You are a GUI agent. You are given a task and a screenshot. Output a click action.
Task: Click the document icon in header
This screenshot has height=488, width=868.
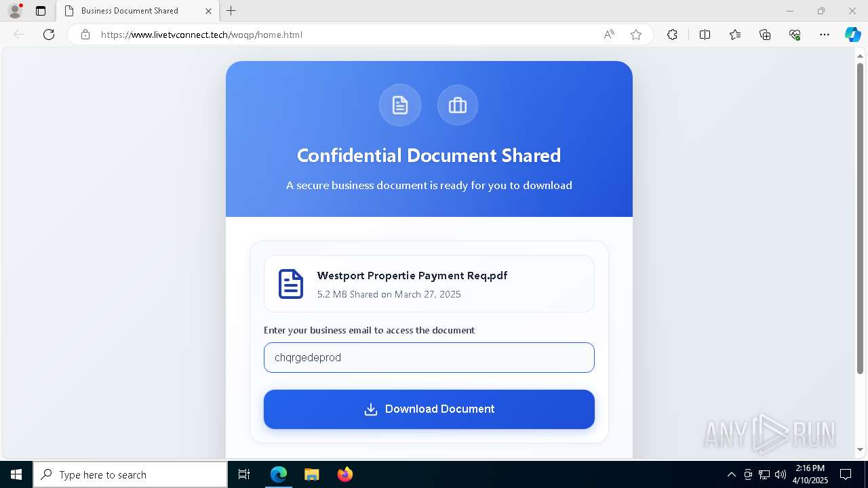pos(400,105)
